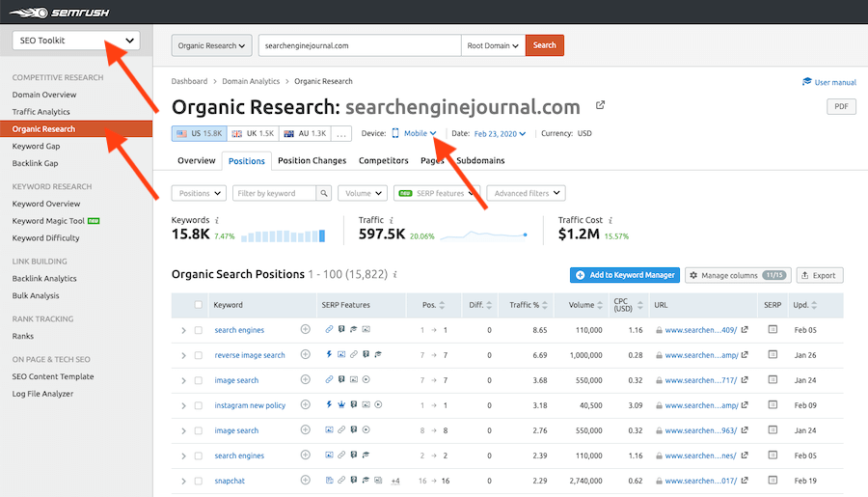Click the orange Search button
868x497 pixels.
[x=545, y=45]
